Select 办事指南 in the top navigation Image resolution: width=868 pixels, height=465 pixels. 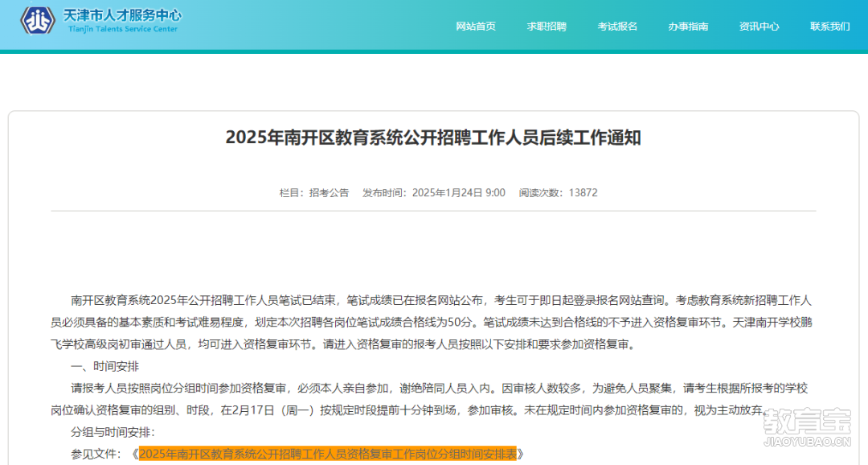688,26
